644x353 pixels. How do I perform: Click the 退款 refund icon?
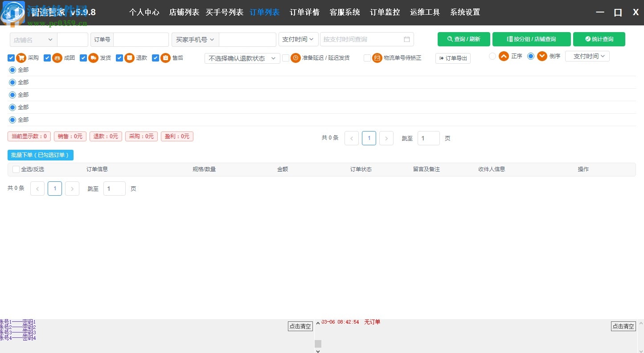click(128, 57)
